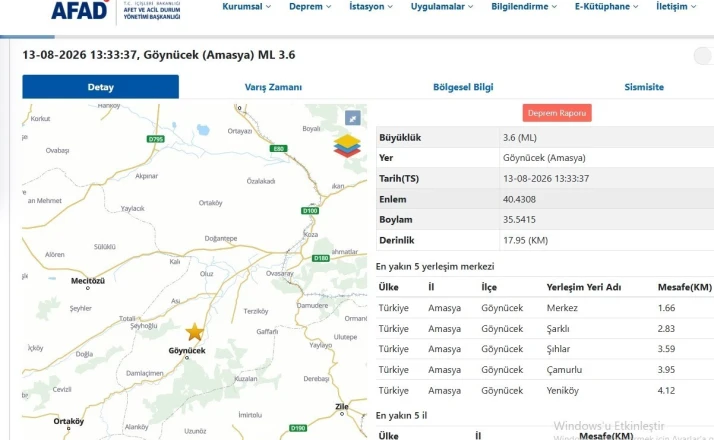The width and height of the screenshot is (714, 440).
Task: Click En yakın 5 yerleşim merkezi heading
Action: click(x=435, y=266)
